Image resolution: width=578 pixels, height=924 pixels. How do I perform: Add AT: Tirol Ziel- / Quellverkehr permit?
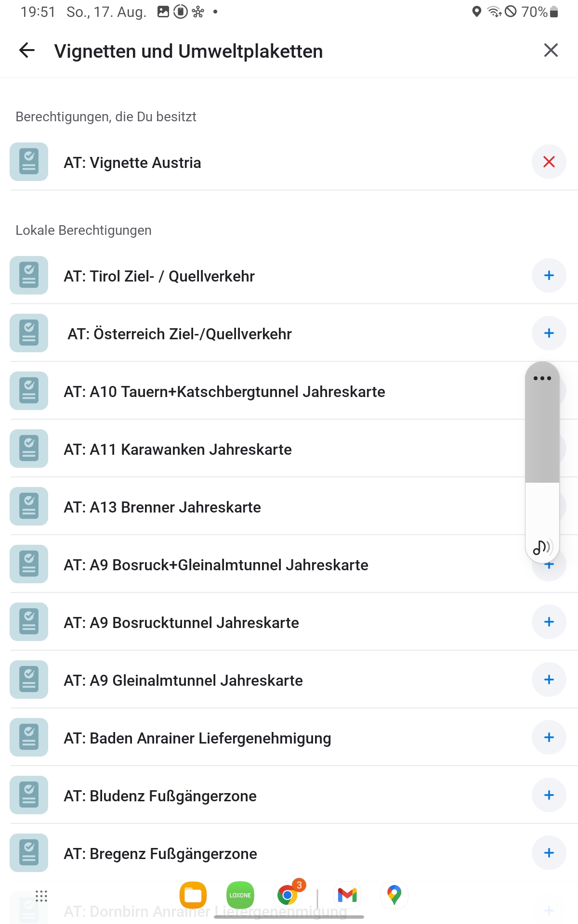(x=549, y=276)
